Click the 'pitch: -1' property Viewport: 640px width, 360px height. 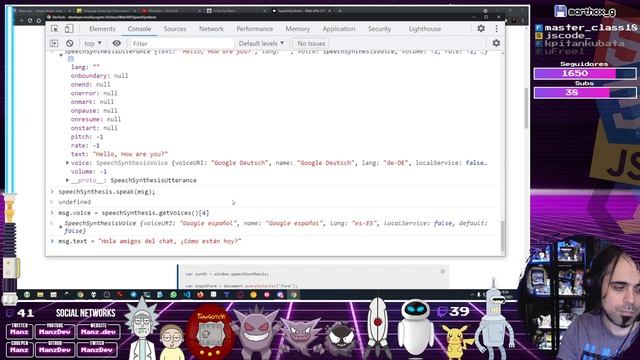(87, 137)
